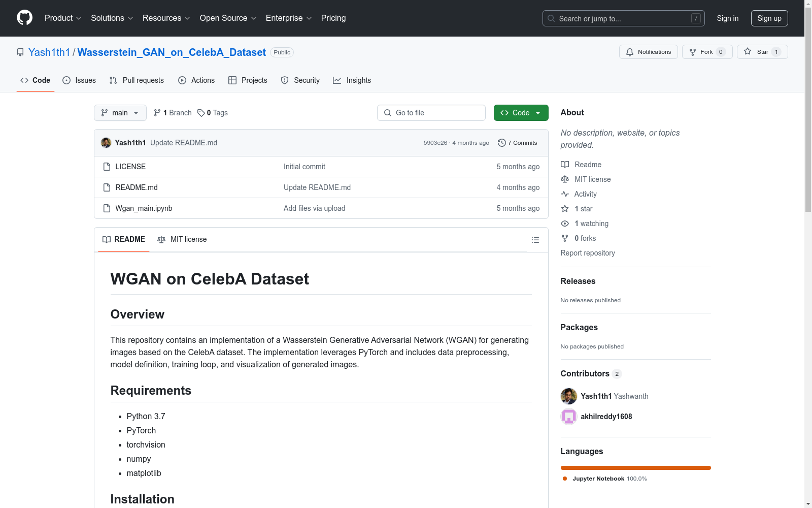Click the Search or jump to field
This screenshot has height=508, width=812.
tap(623, 18)
